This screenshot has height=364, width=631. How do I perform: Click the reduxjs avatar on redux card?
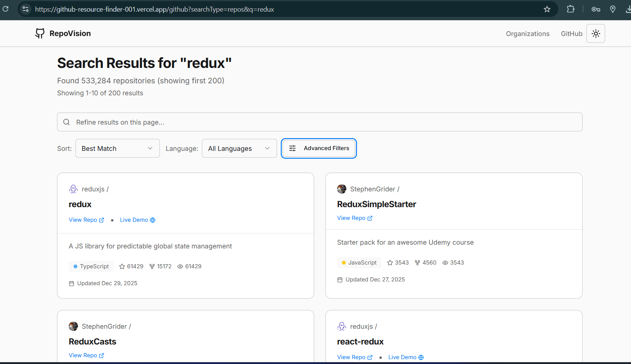tap(74, 189)
